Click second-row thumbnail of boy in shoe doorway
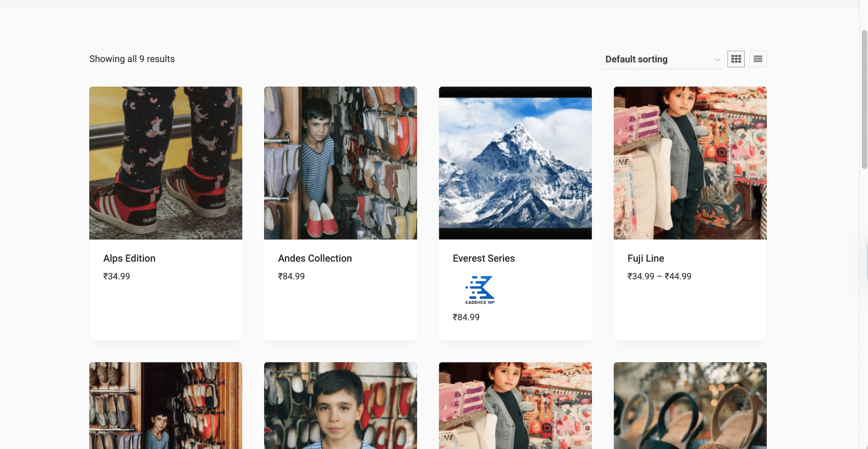This screenshot has width=868, height=449. point(165,405)
